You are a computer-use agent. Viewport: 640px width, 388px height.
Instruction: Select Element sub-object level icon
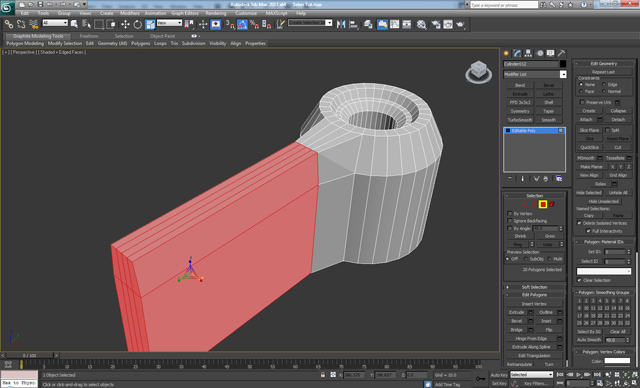pyautogui.click(x=552, y=204)
